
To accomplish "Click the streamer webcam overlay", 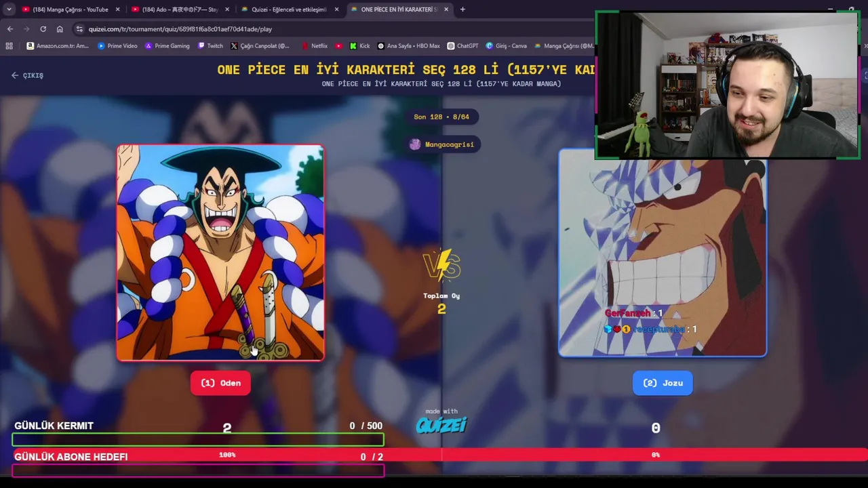I will (x=728, y=85).
